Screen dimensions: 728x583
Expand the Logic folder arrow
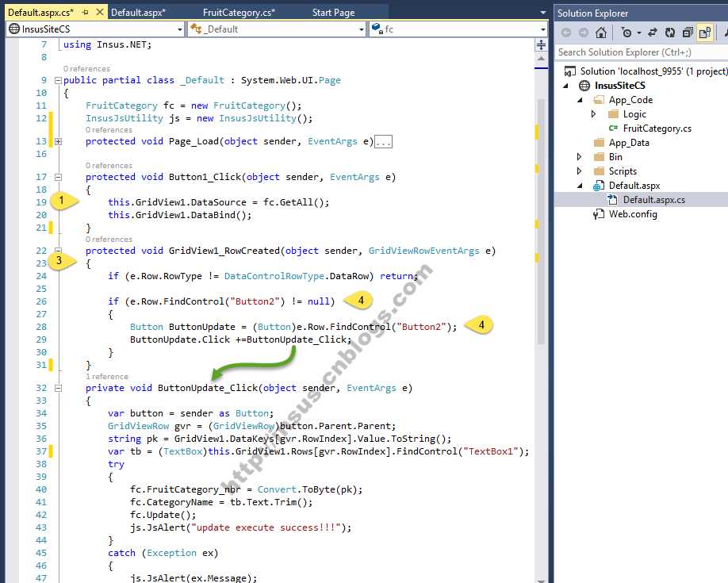tap(593, 113)
